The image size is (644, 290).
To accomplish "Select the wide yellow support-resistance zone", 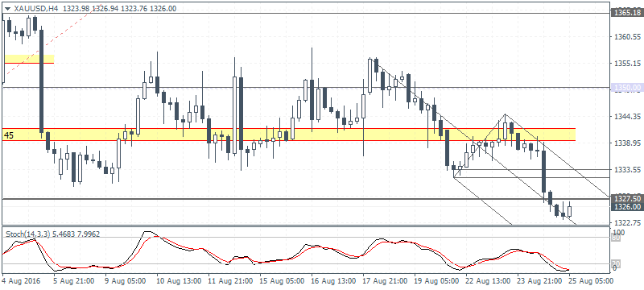I will (290, 135).
